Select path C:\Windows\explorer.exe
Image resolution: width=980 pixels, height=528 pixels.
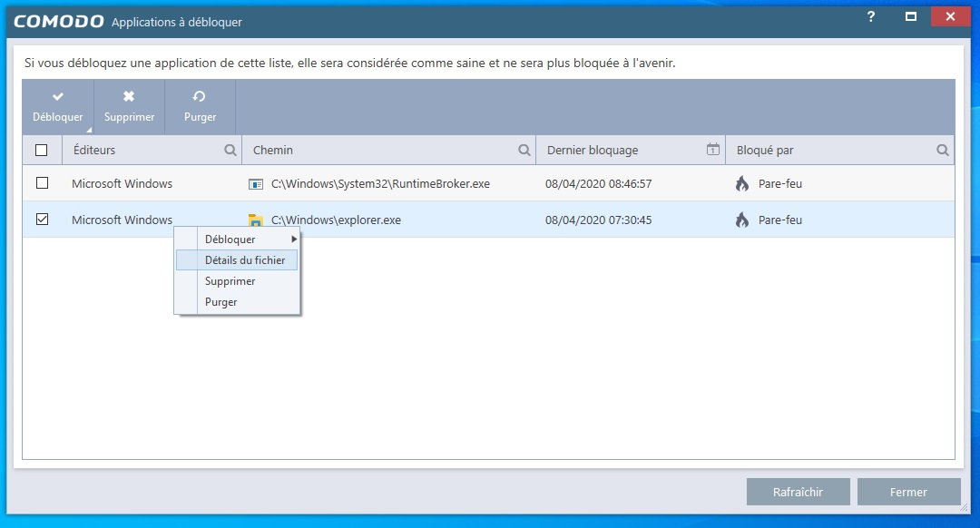337,220
